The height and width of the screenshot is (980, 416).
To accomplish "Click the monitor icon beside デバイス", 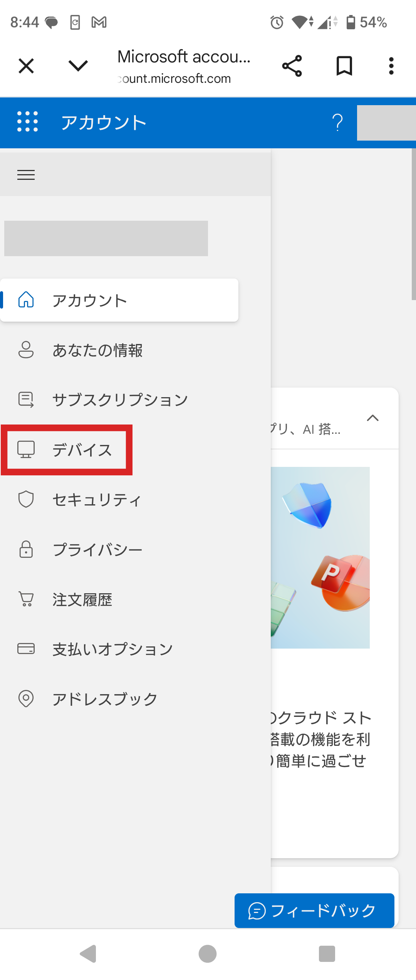I will tap(26, 450).
